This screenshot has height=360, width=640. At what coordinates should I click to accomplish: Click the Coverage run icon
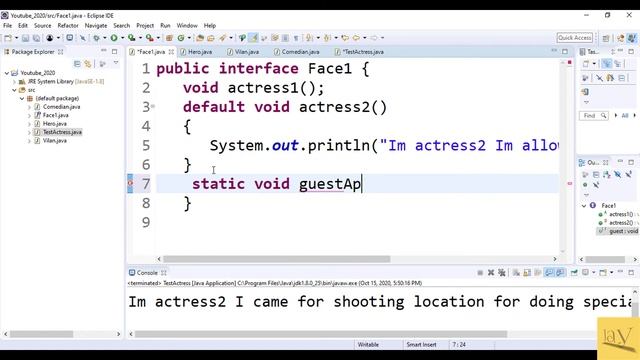pos(131,38)
